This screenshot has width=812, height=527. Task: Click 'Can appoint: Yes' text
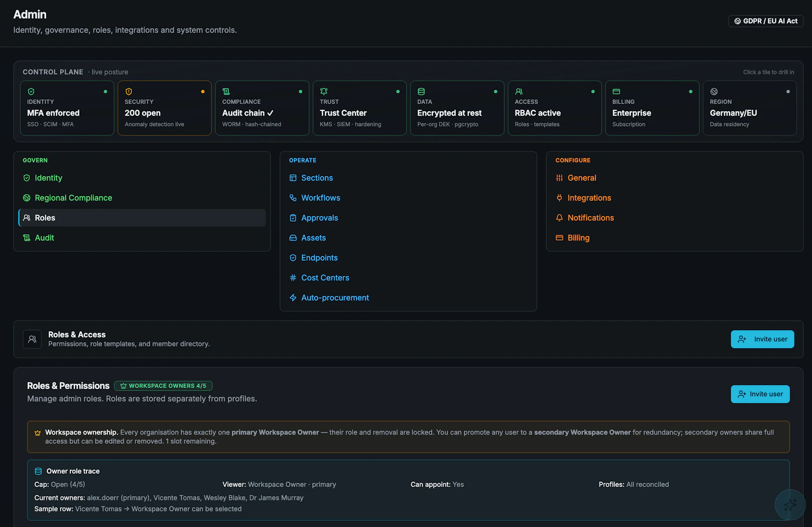point(437,484)
